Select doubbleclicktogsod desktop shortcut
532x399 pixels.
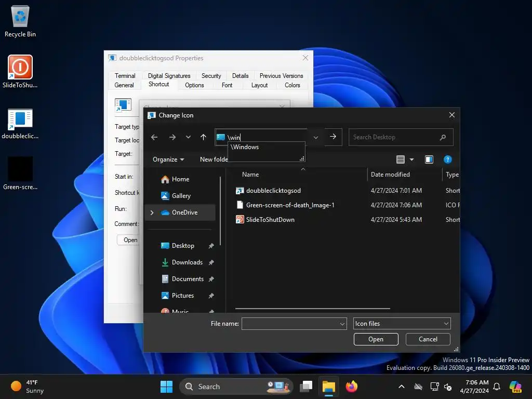tap(20, 124)
